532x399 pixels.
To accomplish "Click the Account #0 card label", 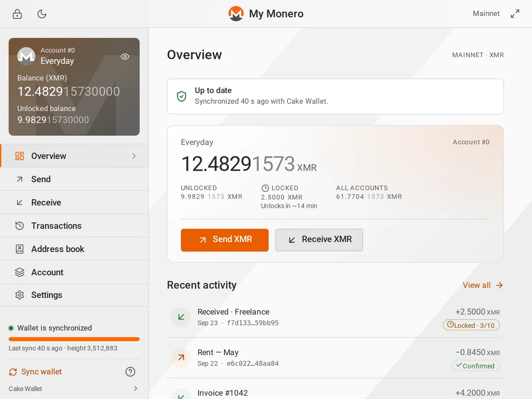I will click(x=471, y=142).
